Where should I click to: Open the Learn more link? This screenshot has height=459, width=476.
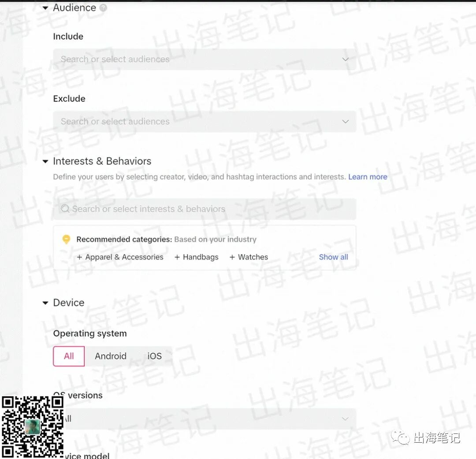[368, 177]
